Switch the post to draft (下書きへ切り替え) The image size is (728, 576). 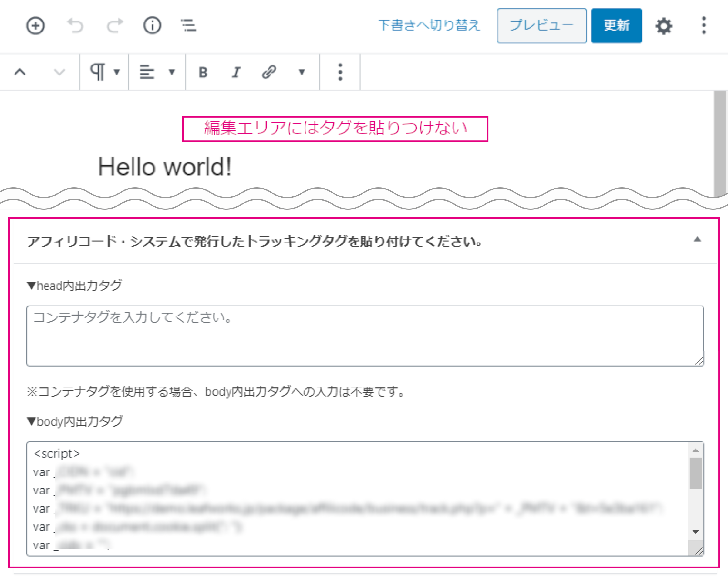click(x=429, y=25)
